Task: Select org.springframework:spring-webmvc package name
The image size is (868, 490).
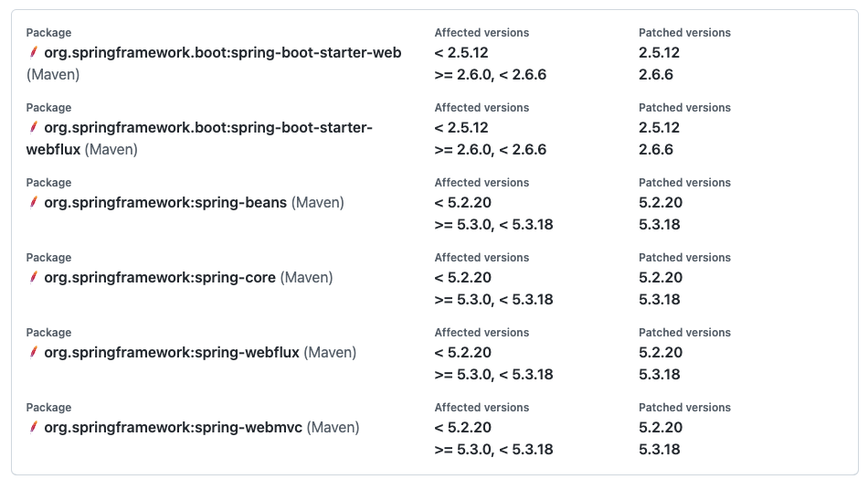Action: (174, 428)
